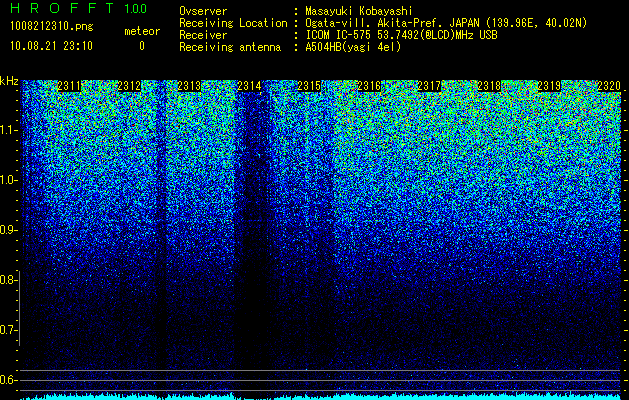Image resolution: width=629 pixels, height=400 pixels.
Task: Click the Ovserver field label
Action: pos(203,12)
